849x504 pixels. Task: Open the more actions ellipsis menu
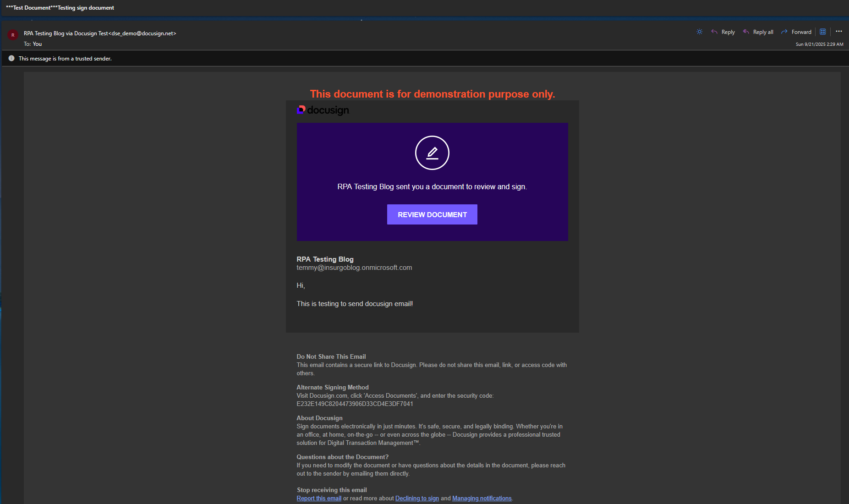(839, 31)
